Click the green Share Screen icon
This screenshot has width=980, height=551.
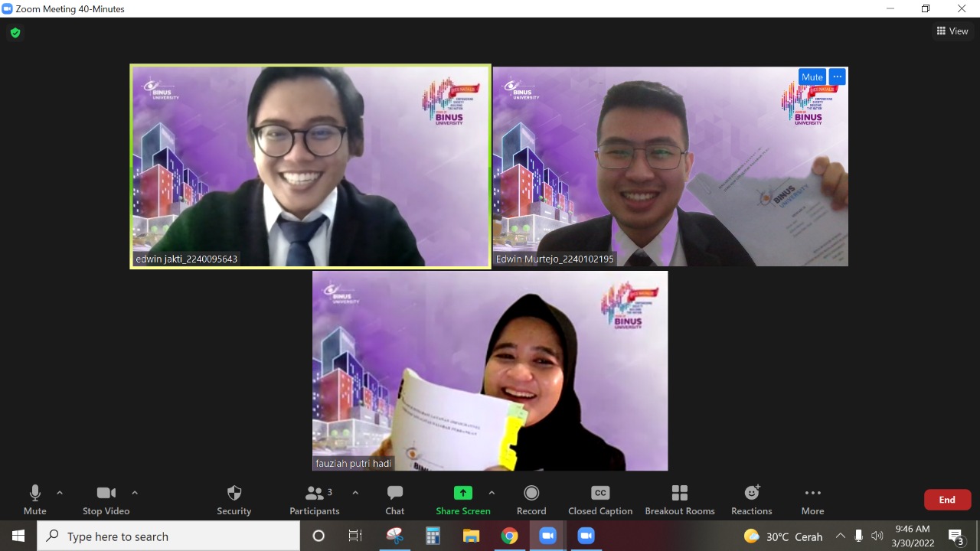coord(462,493)
